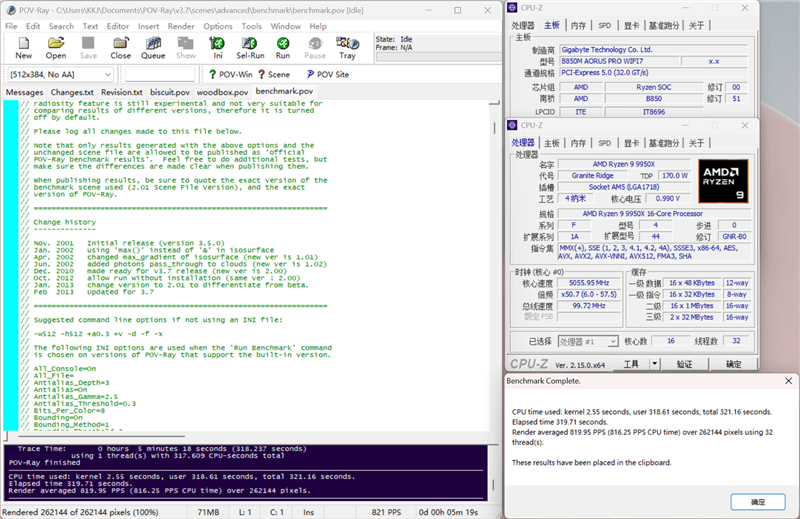Click the 71MB memory status entry
This screenshot has height=519, width=800.
click(208, 512)
